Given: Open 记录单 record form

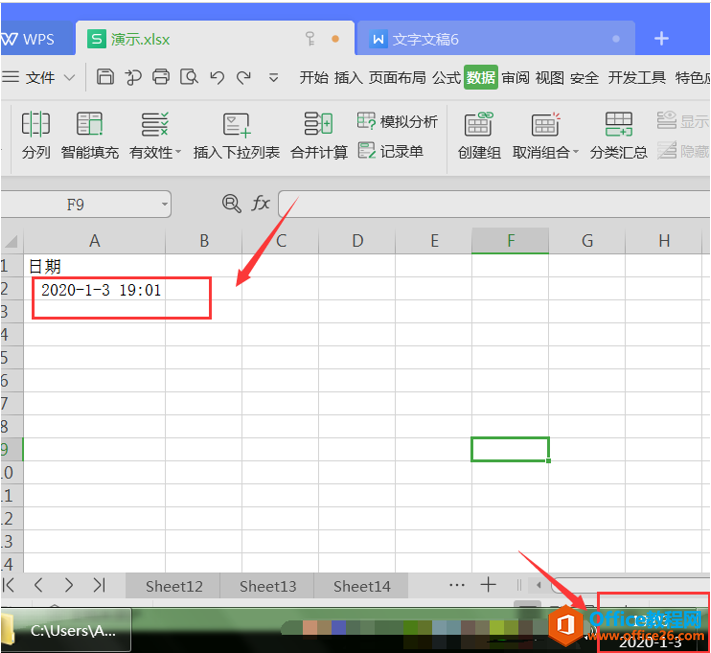Looking at the screenshot, I should coord(390,151).
